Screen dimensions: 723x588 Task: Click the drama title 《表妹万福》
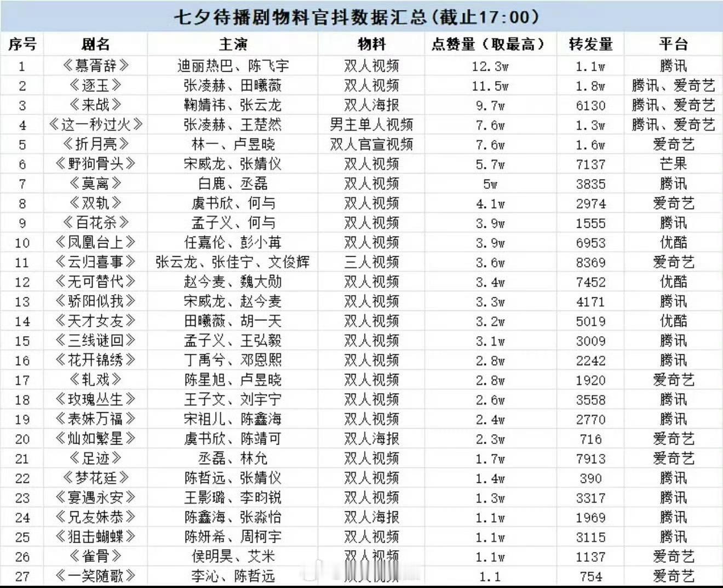pyautogui.click(x=96, y=419)
